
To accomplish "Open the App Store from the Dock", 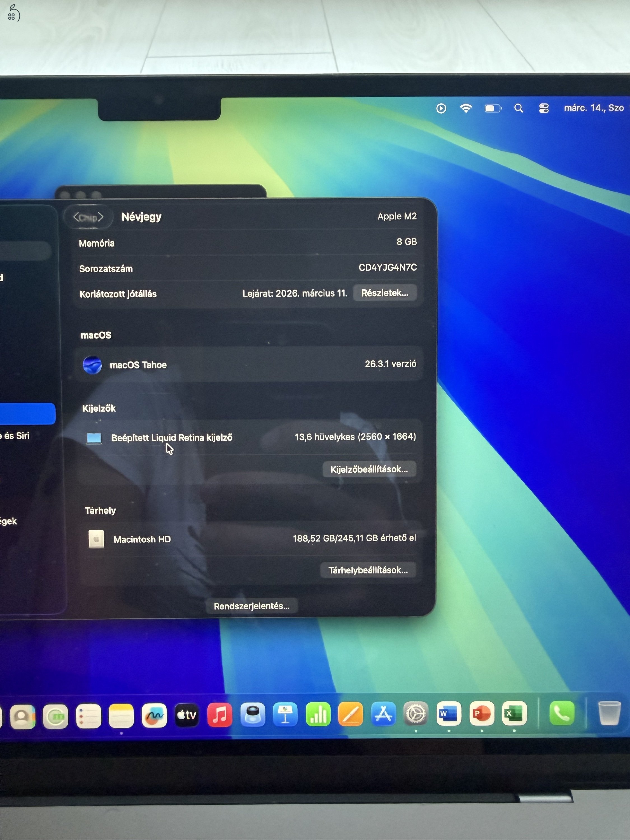I will pyautogui.click(x=383, y=714).
